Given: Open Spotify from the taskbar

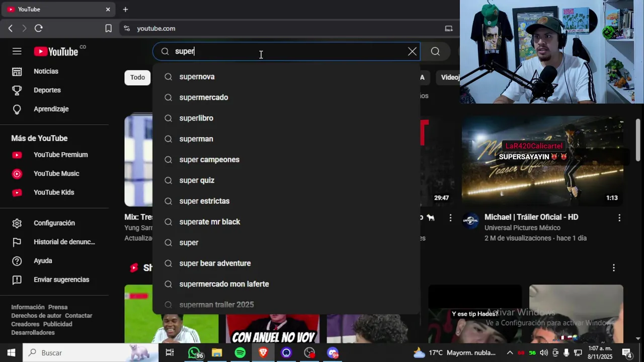Looking at the screenshot, I should pos(240,353).
